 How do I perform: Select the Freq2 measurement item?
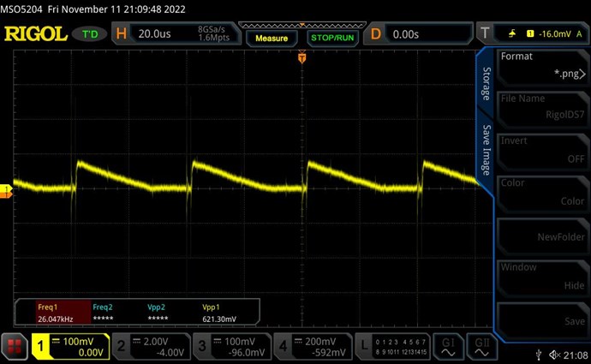click(103, 313)
